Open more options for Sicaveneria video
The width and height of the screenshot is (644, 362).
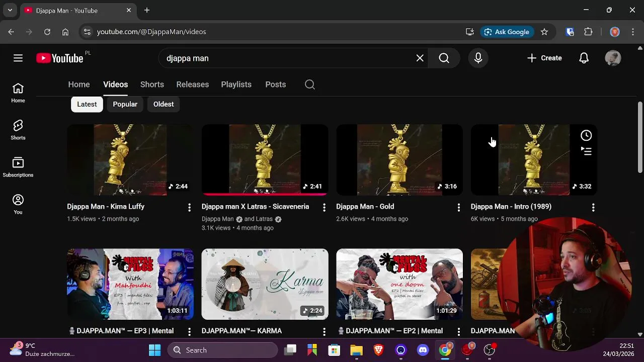pos(324,207)
